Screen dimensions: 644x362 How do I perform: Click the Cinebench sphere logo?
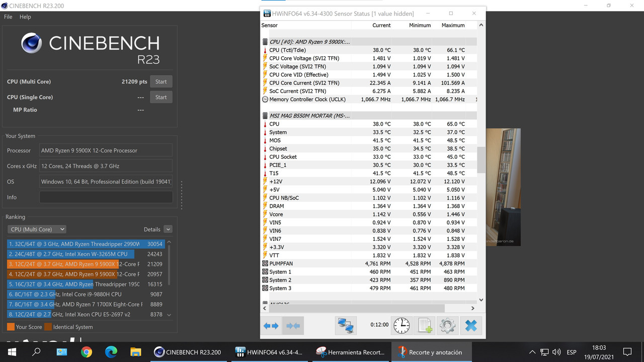pos(31,43)
